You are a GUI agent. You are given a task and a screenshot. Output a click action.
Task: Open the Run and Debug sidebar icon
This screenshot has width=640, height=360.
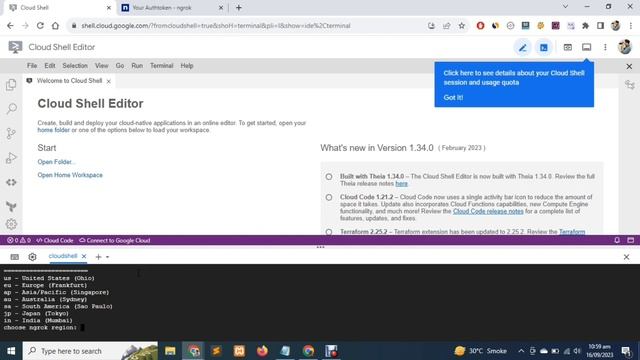pyautogui.click(x=11, y=158)
